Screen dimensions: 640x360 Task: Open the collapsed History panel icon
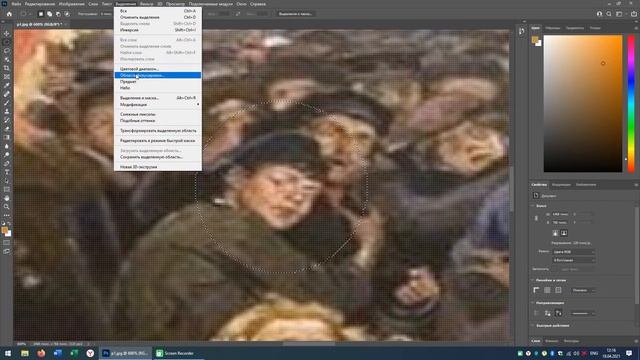pyautogui.click(x=522, y=31)
